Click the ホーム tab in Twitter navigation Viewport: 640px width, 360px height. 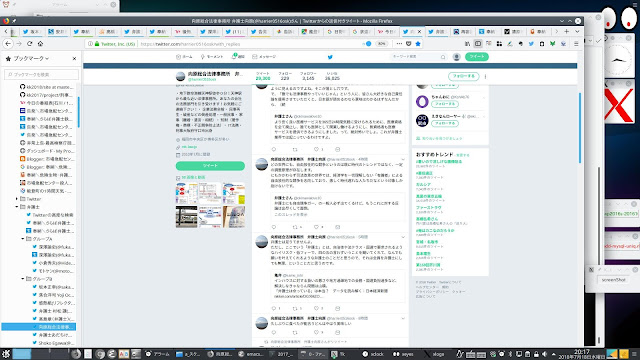coord(184,57)
